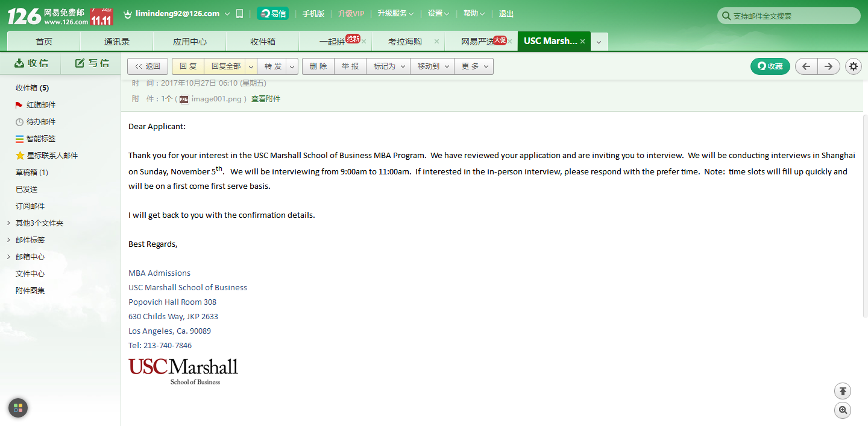This screenshot has height=426, width=868.
Task: Click 删除 delete button
Action: click(x=318, y=66)
